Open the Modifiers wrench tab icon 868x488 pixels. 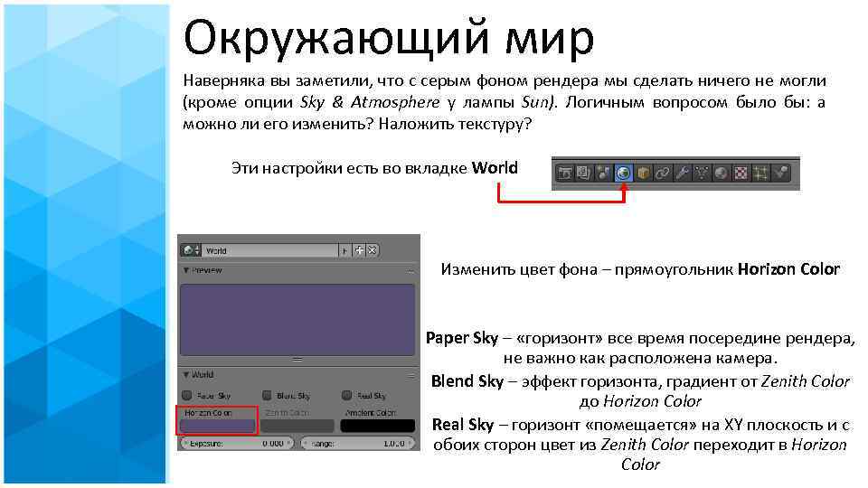click(682, 174)
